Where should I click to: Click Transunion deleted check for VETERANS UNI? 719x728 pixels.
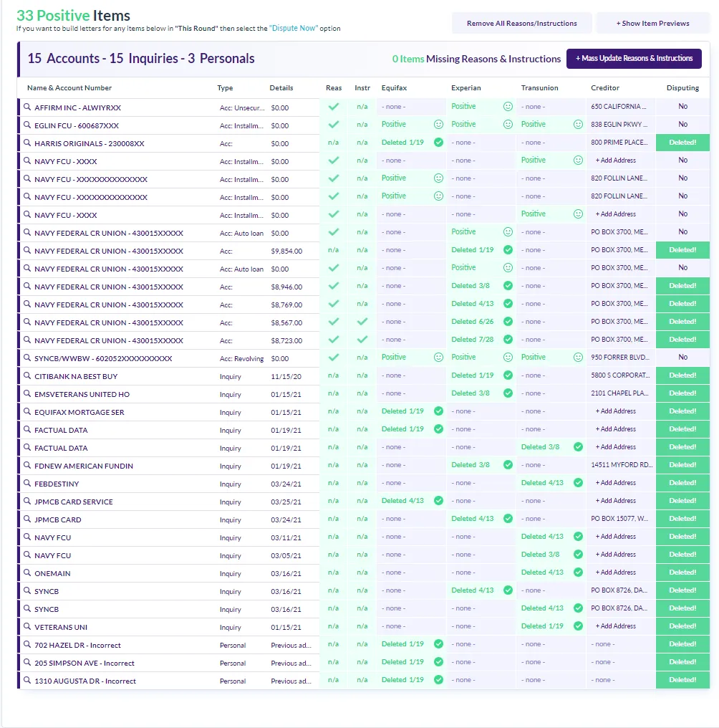(578, 626)
